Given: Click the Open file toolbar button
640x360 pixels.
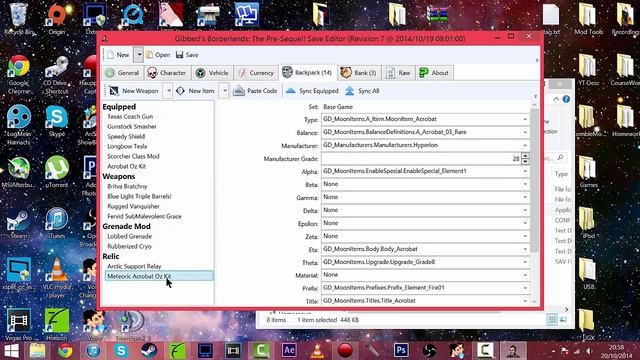Looking at the screenshot, I should click(158, 55).
